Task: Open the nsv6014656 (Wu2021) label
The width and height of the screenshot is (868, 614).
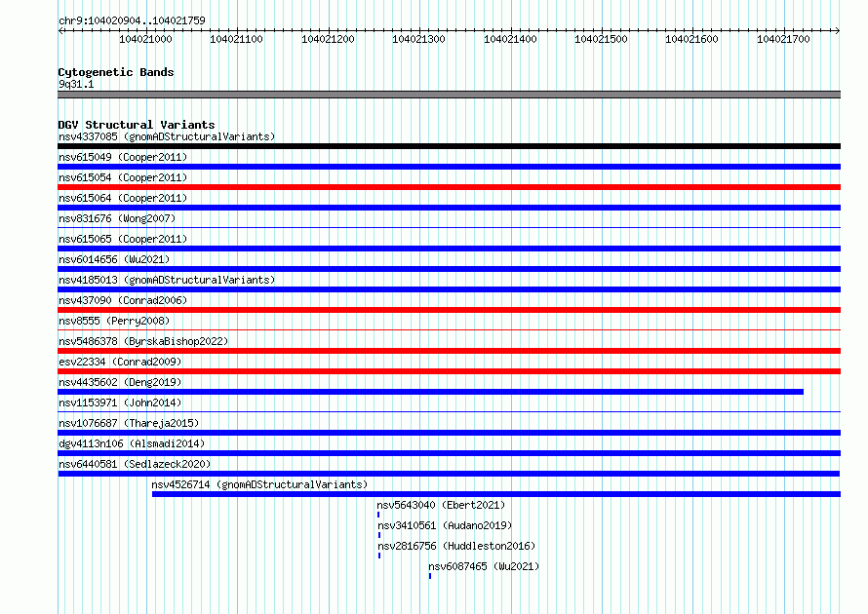Action: (114, 259)
